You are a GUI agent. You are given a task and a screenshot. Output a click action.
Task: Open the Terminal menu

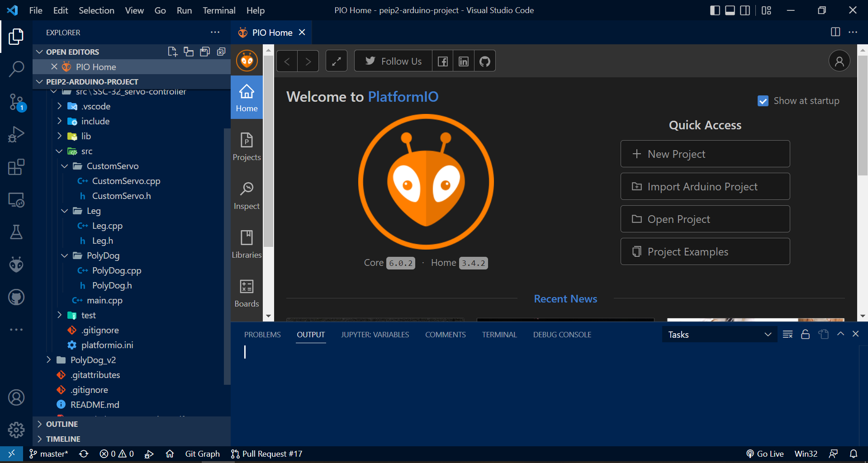tap(219, 10)
